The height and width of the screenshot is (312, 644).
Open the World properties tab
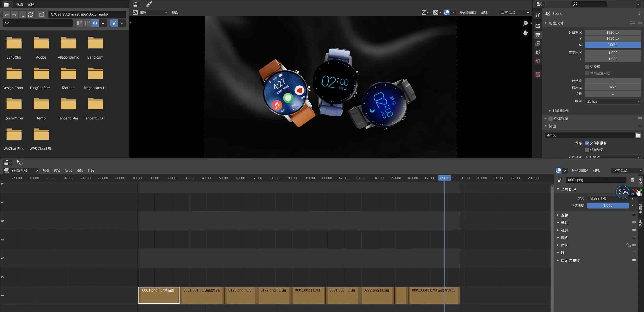(537, 61)
